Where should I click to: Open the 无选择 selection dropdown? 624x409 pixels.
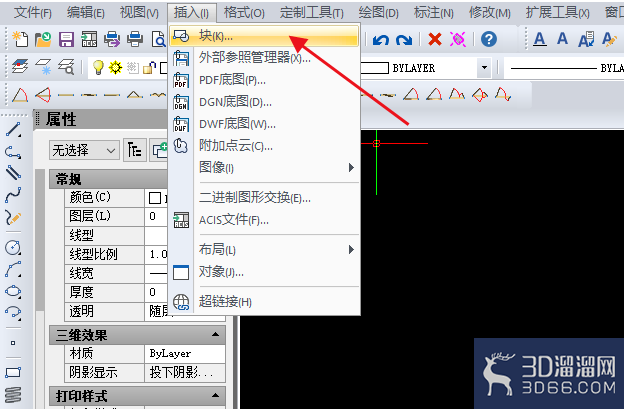84,150
